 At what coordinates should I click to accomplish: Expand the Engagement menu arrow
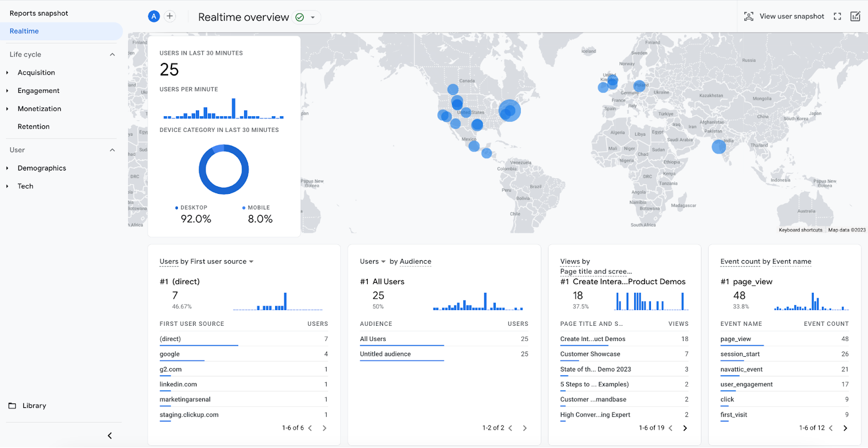click(x=7, y=91)
